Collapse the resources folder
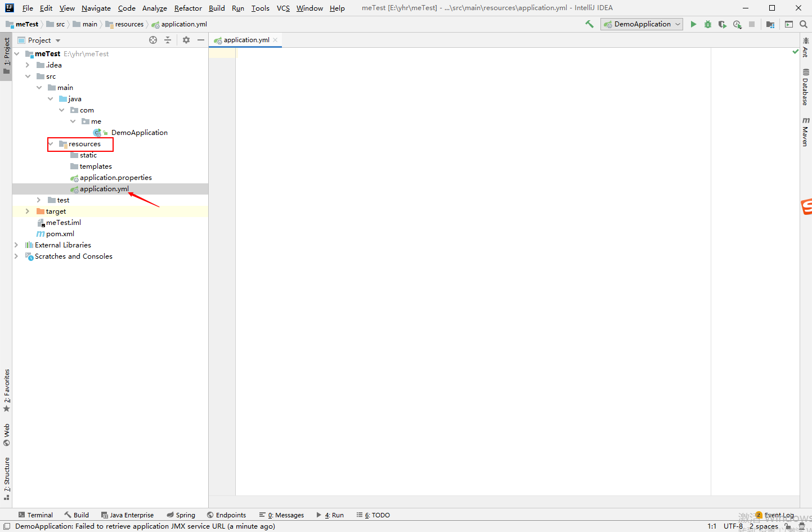 point(51,144)
